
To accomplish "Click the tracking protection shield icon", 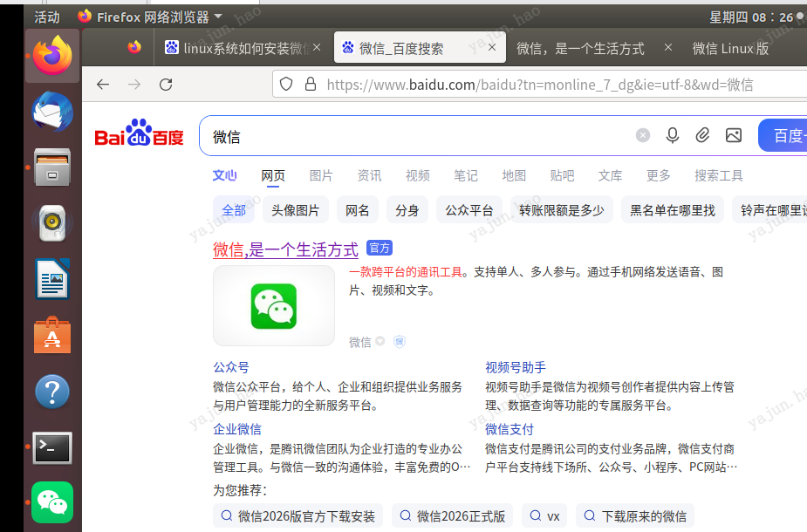I will [285, 84].
